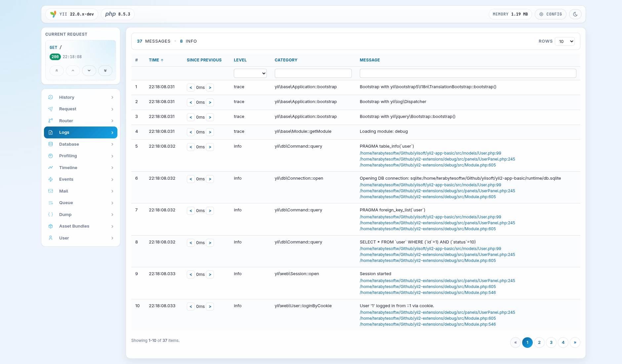Open the Router panel

81,121
